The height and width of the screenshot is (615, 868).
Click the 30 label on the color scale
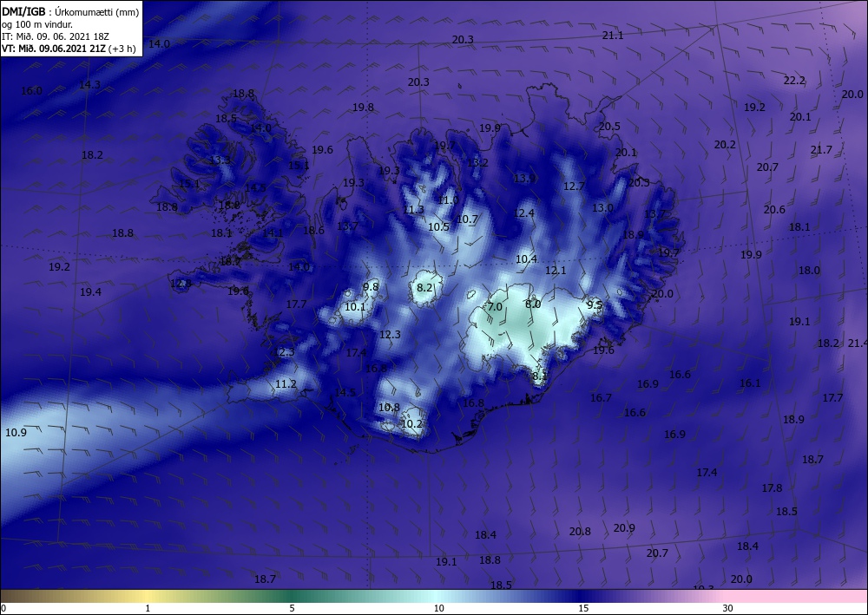click(728, 608)
